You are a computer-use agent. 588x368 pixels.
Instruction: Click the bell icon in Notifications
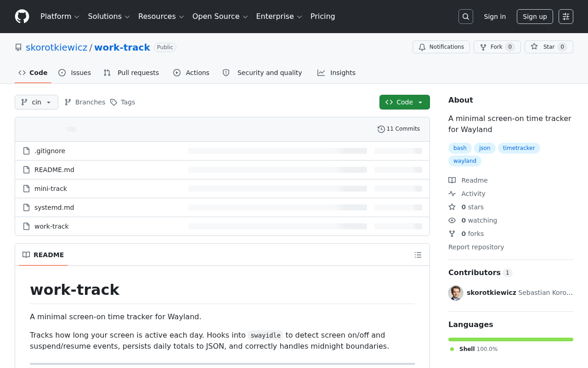[422, 47]
